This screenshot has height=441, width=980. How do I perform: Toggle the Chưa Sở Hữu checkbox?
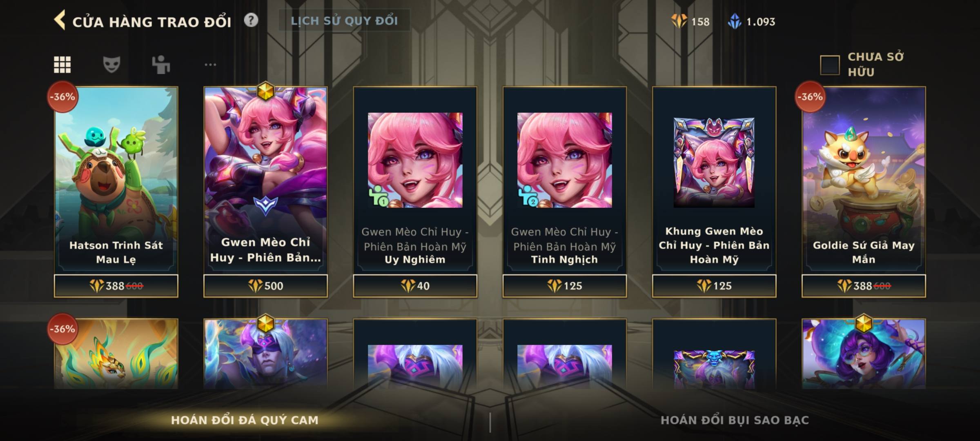coord(830,65)
